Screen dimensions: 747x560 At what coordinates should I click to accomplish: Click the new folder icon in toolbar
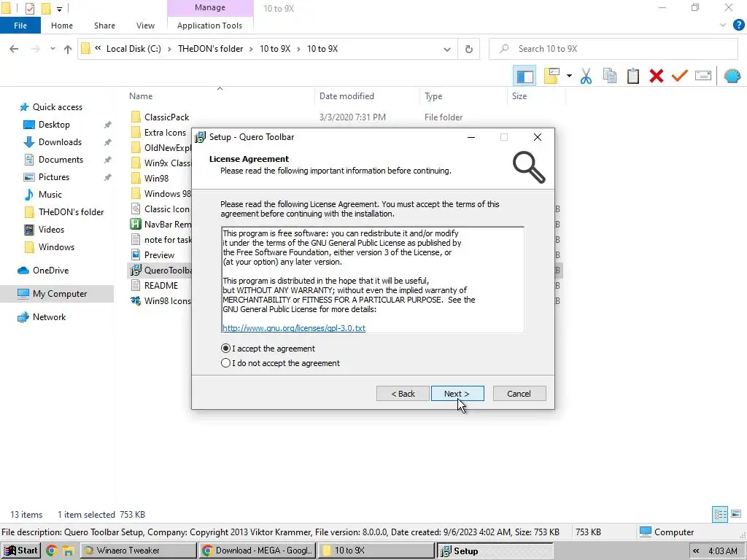(551, 76)
